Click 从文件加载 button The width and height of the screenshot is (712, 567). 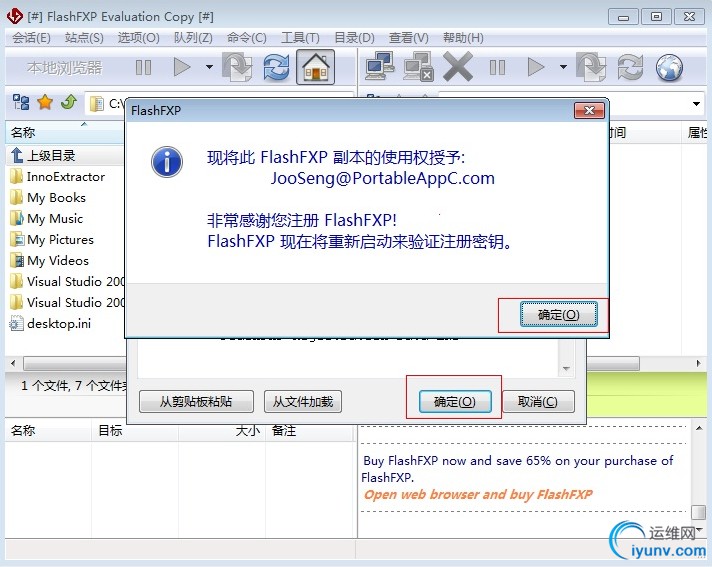tap(303, 402)
